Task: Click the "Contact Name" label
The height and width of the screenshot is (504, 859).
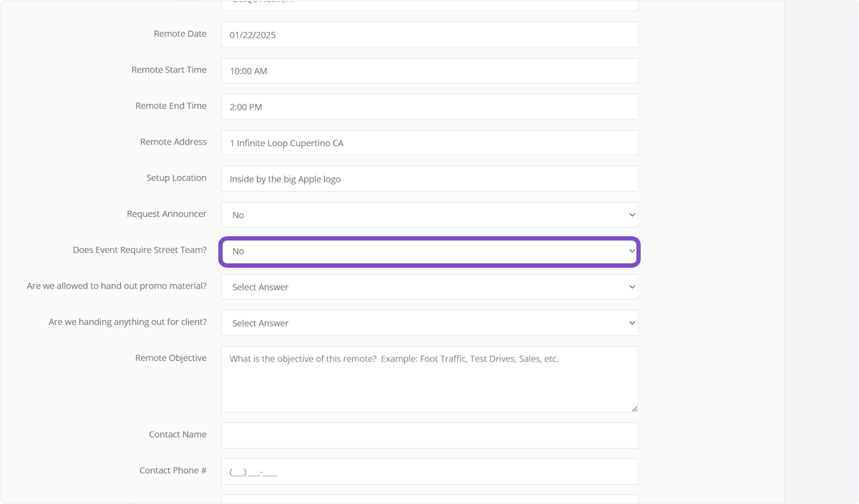Action: (x=178, y=435)
